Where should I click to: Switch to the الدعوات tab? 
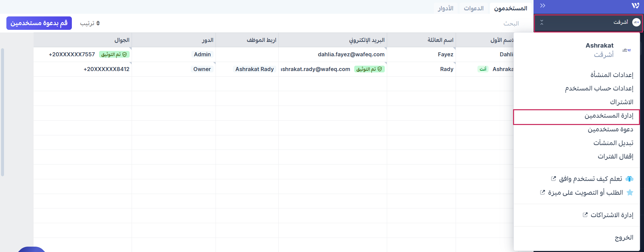473,8
